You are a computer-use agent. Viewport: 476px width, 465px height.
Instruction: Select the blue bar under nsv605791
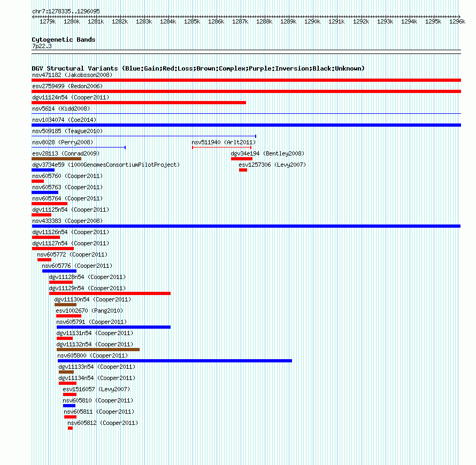point(113,327)
